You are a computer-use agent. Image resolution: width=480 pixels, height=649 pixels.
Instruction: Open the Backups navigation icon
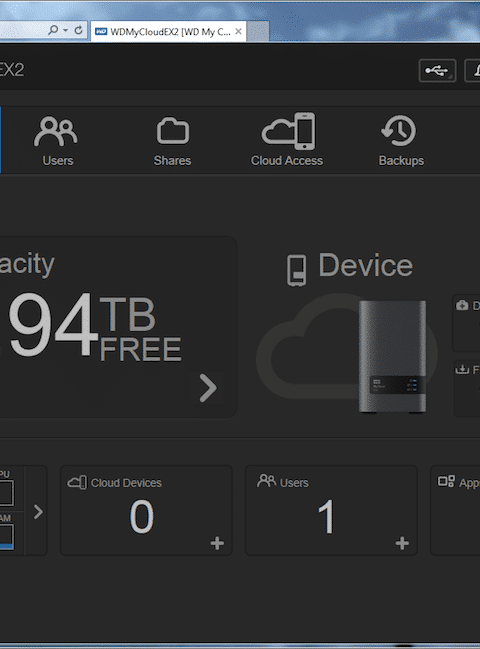coord(399,131)
